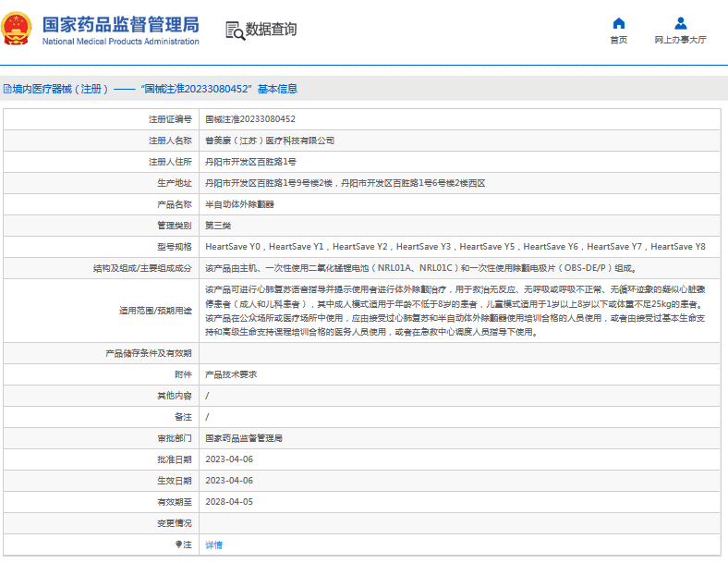Click 适用范围/预期用途 row label
This screenshot has height=563, width=728.
tap(155, 311)
